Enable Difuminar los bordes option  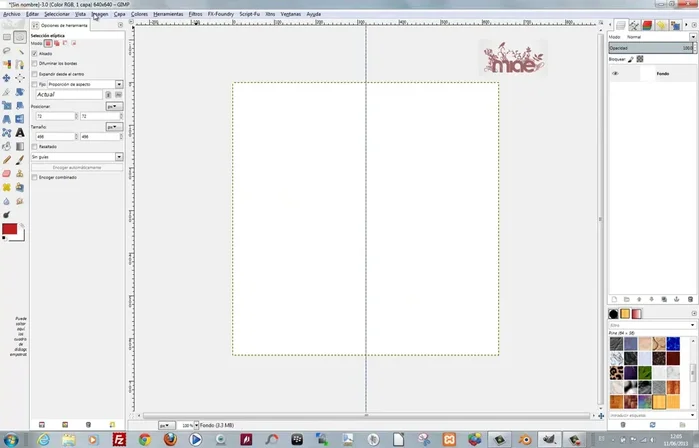[35, 64]
